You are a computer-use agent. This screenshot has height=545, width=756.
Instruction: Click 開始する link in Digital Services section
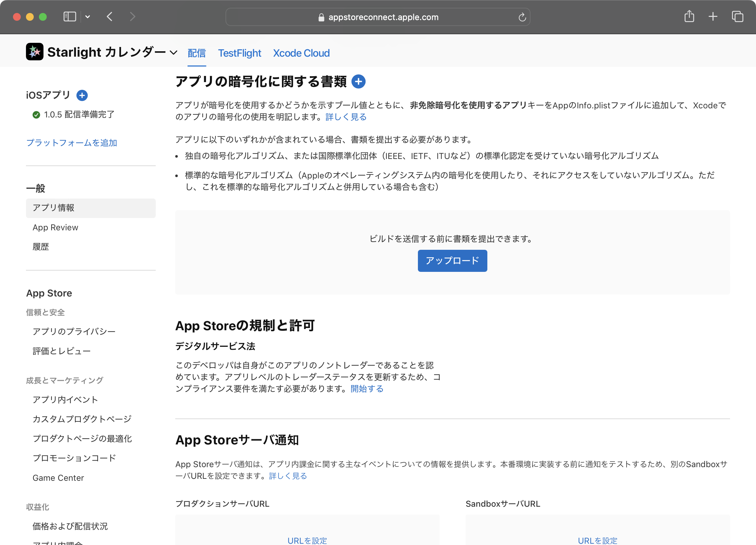367,389
